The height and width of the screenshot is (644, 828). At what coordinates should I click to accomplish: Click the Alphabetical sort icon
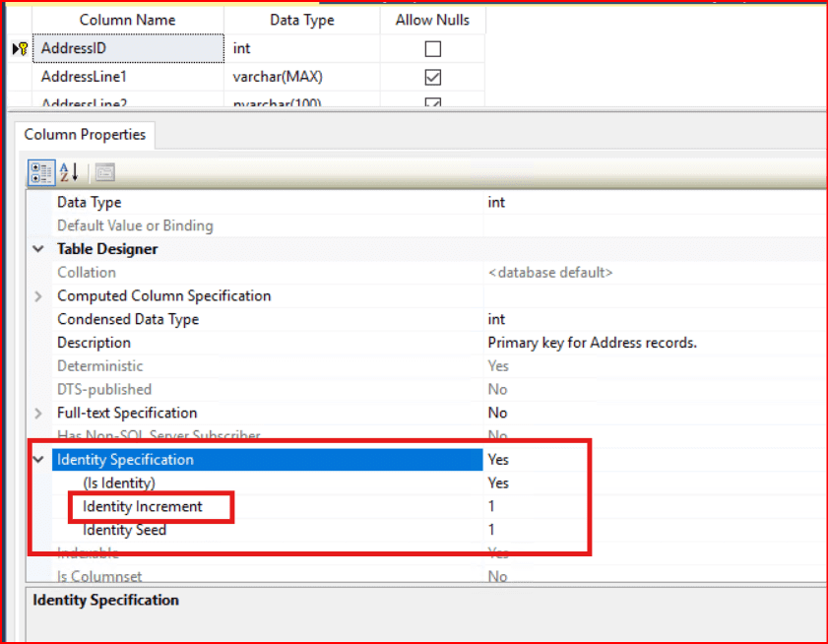click(69, 172)
